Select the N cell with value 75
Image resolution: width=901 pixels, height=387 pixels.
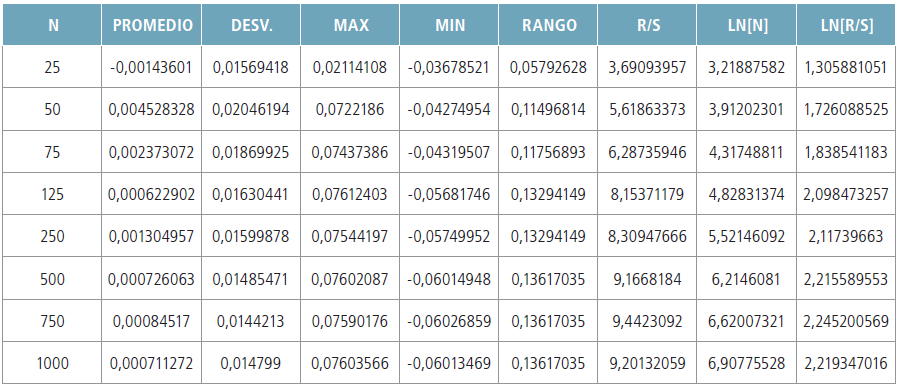point(52,152)
